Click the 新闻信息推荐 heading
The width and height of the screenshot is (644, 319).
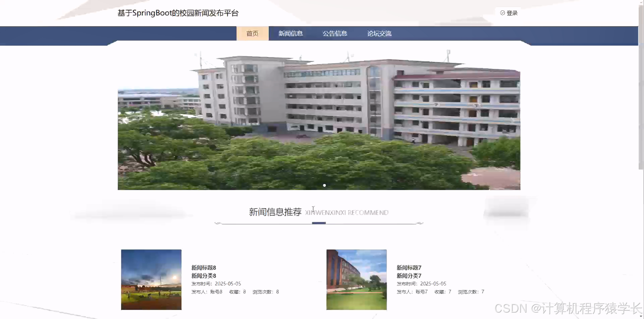[275, 212]
